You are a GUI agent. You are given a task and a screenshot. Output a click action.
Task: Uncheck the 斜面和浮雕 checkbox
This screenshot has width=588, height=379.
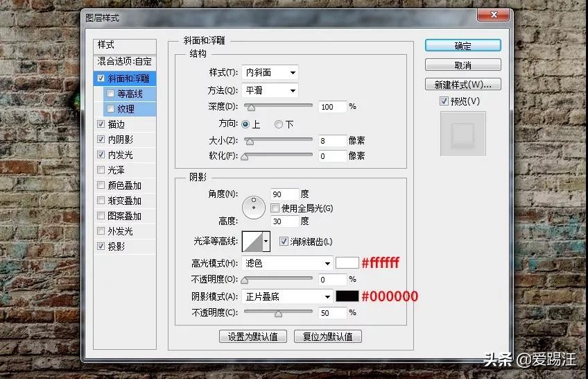(101, 78)
